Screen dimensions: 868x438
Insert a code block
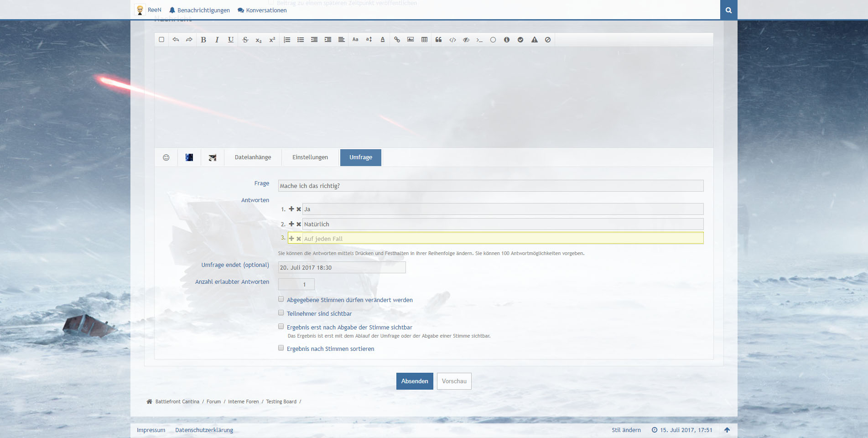click(x=452, y=40)
